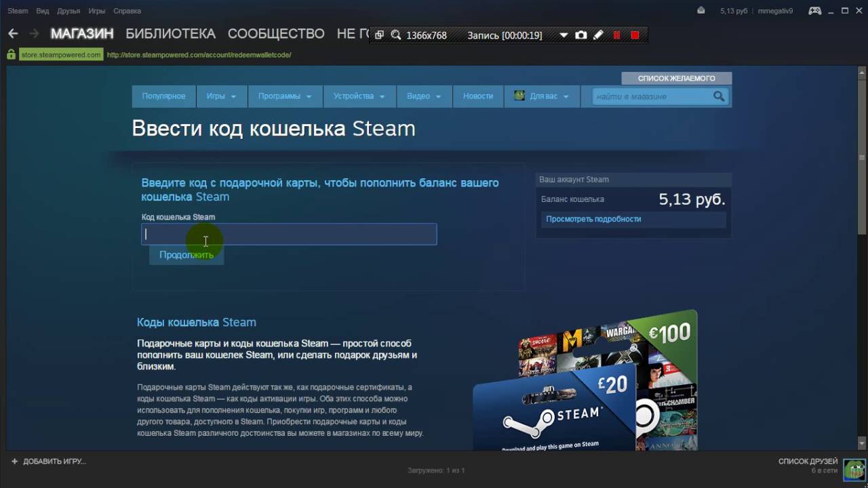
Task: Pause recording with the red pause icon
Action: point(617,35)
